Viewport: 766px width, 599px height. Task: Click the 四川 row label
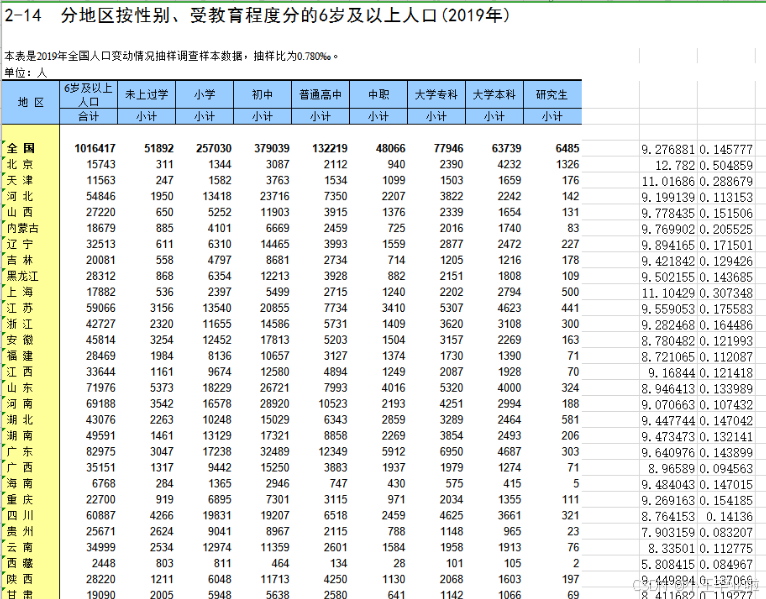coord(20,515)
